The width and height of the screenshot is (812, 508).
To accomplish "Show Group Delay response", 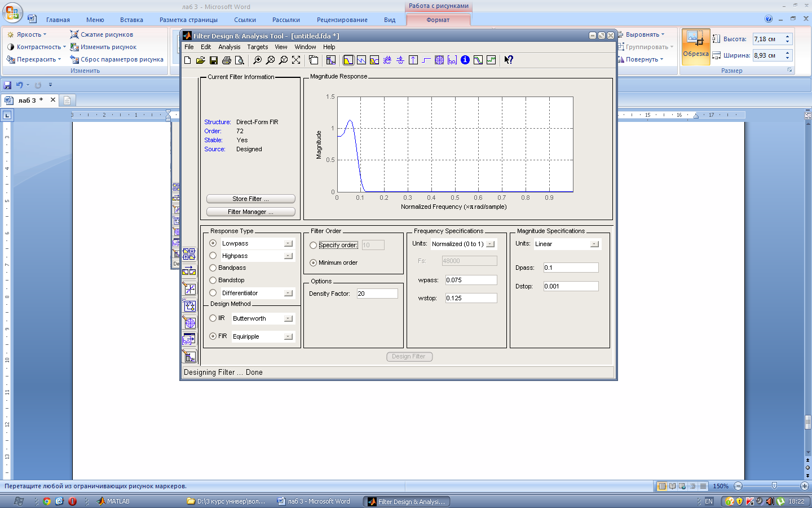I will 387,60.
